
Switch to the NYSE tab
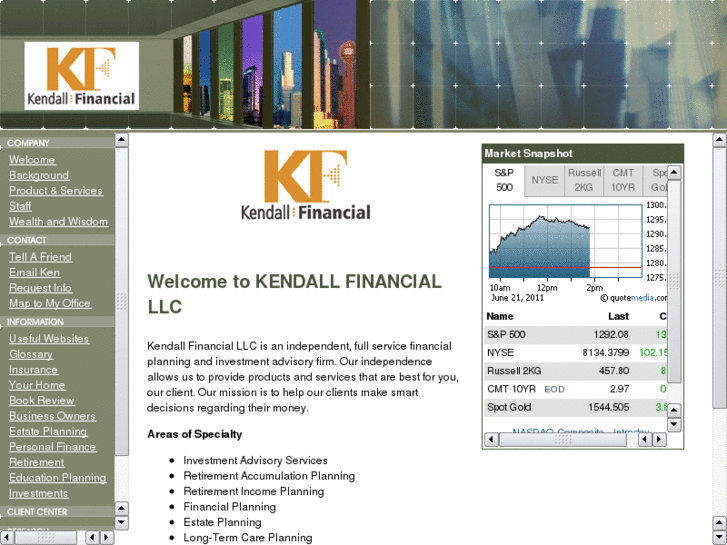click(545, 180)
